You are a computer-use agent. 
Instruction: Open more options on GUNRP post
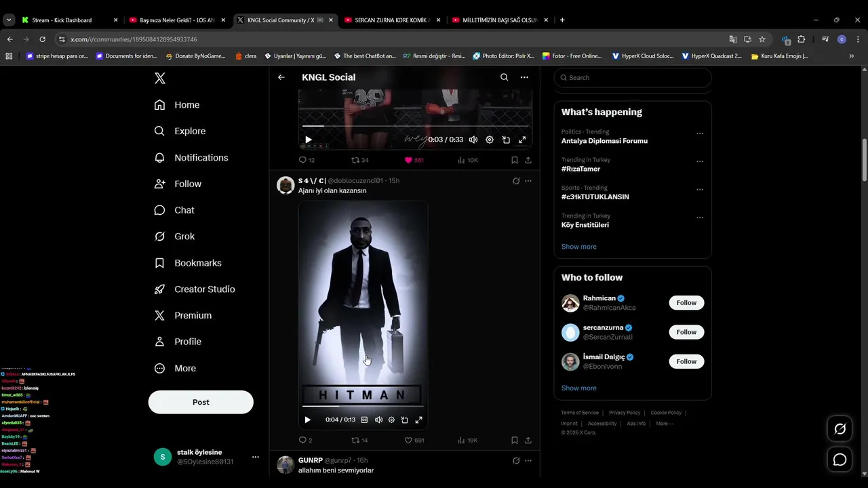[528, 461]
